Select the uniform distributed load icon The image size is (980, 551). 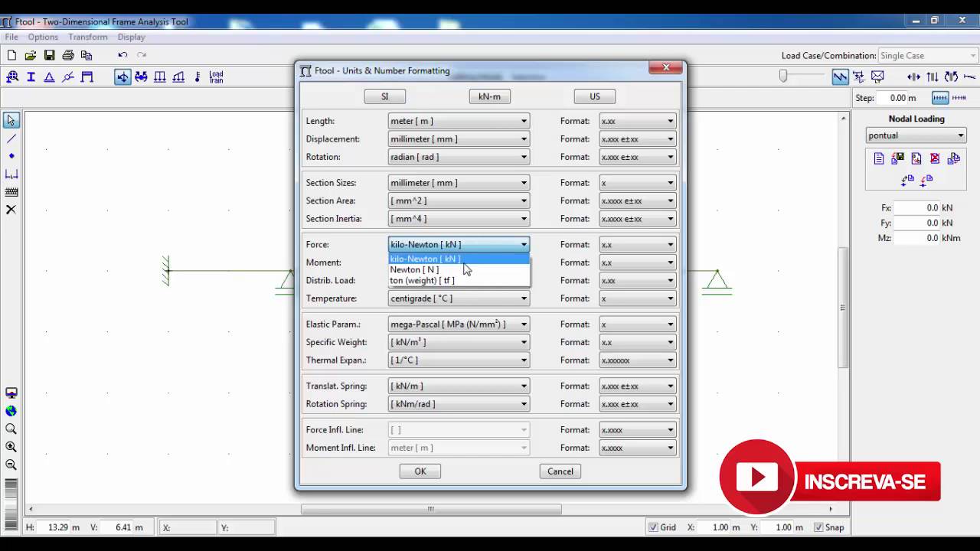160,77
